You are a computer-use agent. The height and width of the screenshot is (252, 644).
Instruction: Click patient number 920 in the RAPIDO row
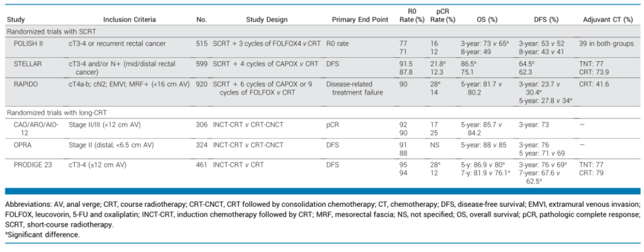click(202, 84)
